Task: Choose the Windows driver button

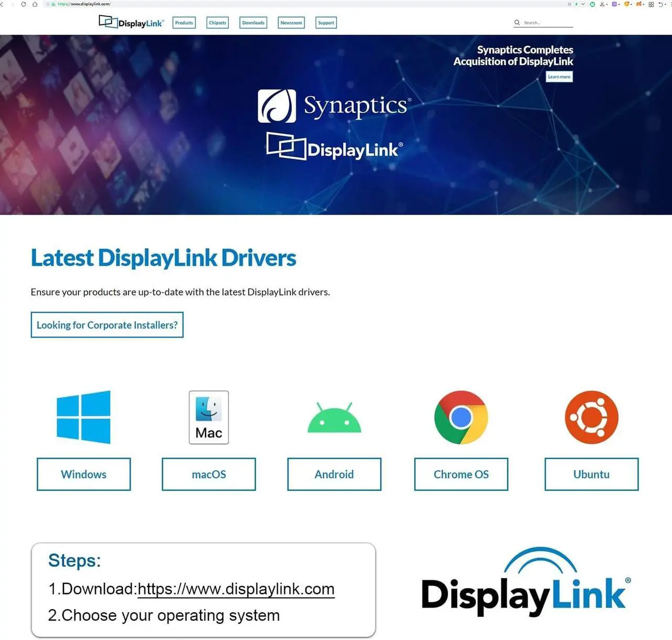Action: click(x=83, y=474)
